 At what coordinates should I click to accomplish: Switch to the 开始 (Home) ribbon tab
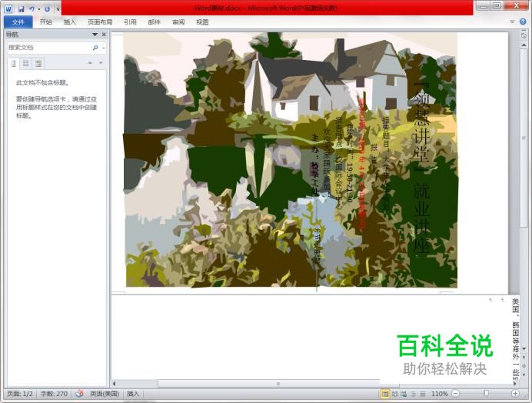pyautogui.click(x=46, y=22)
